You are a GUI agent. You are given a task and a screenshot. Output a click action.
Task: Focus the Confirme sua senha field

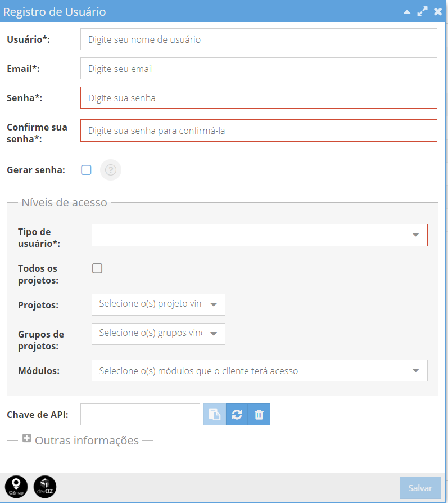click(x=259, y=131)
